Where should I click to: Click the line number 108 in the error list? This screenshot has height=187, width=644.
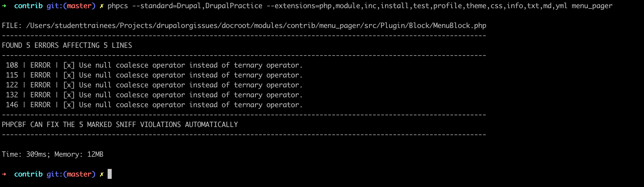12,65
